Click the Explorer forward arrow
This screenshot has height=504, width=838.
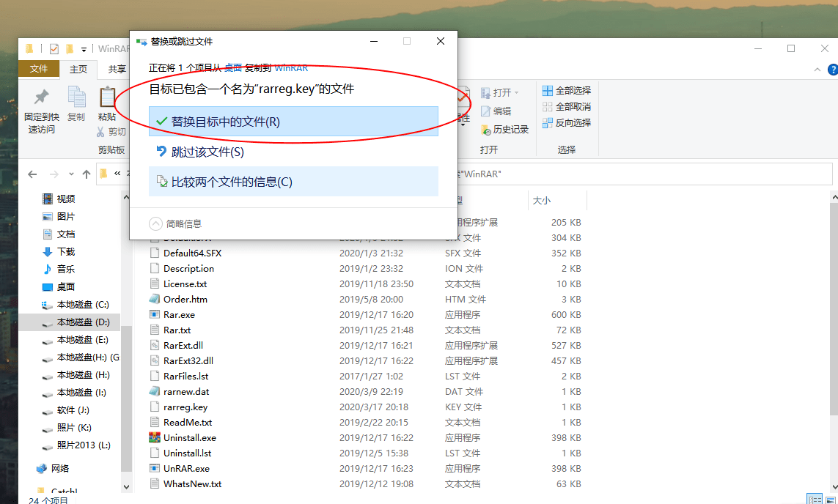54,174
